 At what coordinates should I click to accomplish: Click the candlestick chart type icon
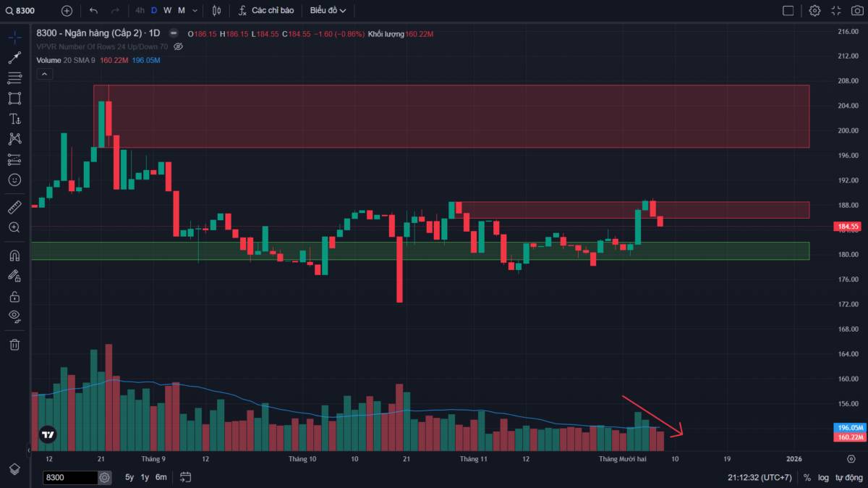217,11
